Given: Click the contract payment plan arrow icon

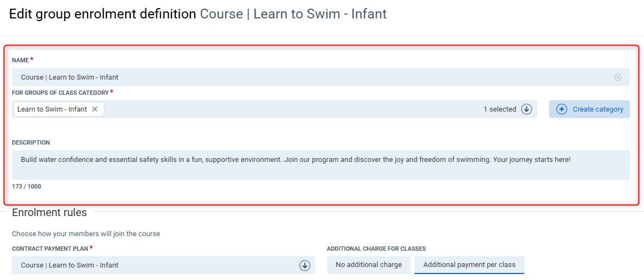Looking at the screenshot, I should tap(304, 265).
